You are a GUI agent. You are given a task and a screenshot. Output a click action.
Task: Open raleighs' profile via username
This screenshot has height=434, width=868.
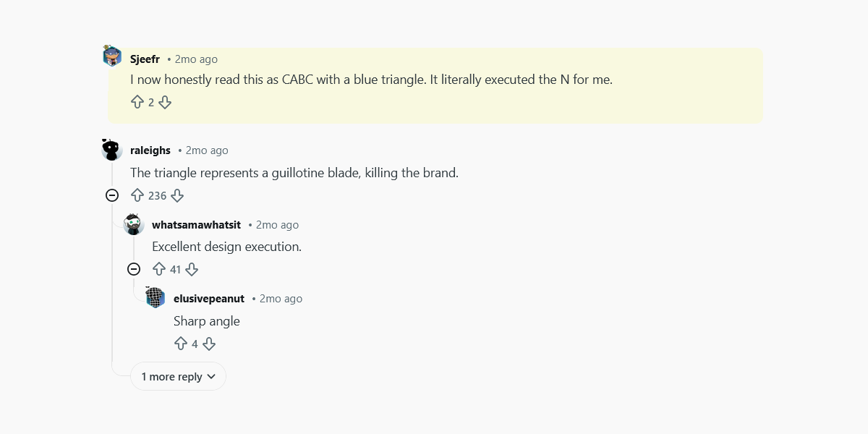150,150
